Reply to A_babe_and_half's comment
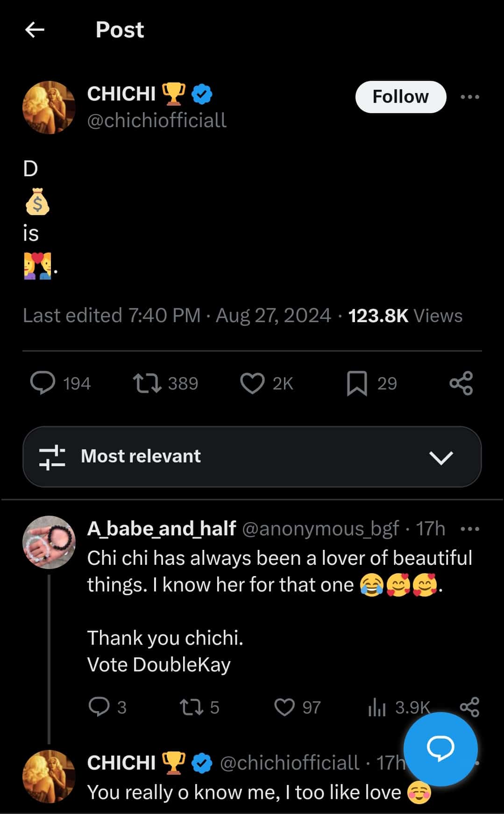The width and height of the screenshot is (504, 814). pos(99,707)
